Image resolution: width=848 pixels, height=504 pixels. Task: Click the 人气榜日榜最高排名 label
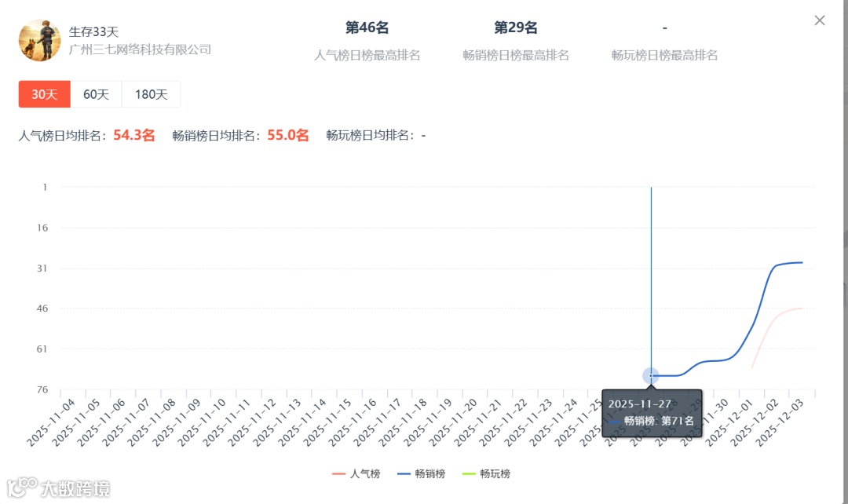coord(367,55)
